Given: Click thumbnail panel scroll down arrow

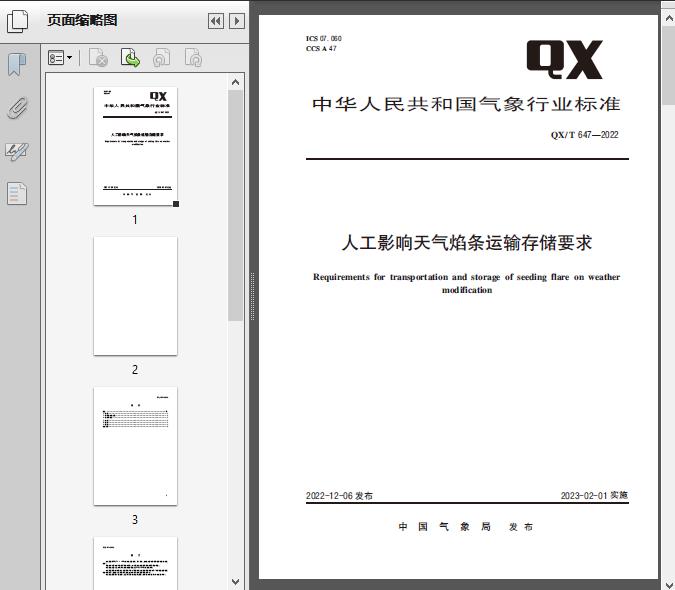Looking at the screenshot, I should 235,582.
